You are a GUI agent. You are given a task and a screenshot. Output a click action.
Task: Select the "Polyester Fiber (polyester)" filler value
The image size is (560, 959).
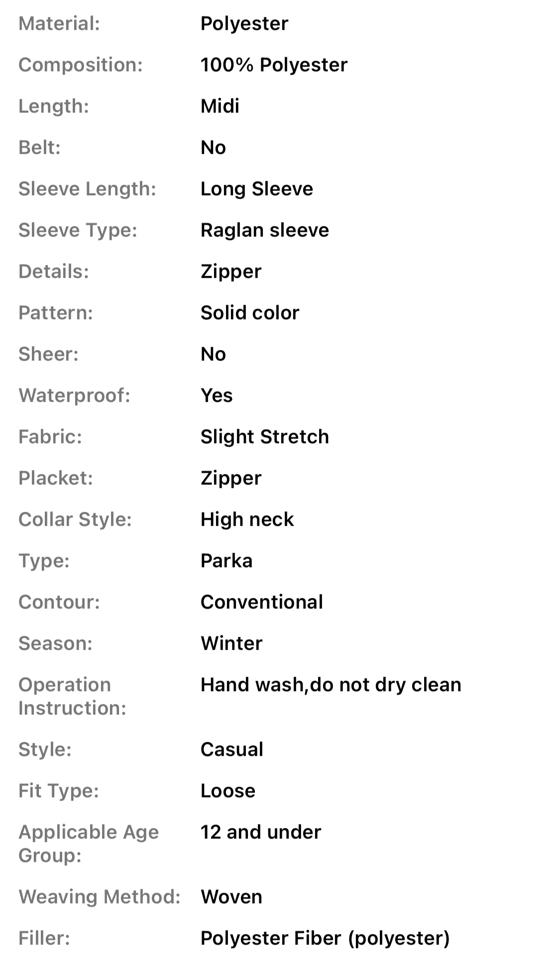click(x=325, y=938)
